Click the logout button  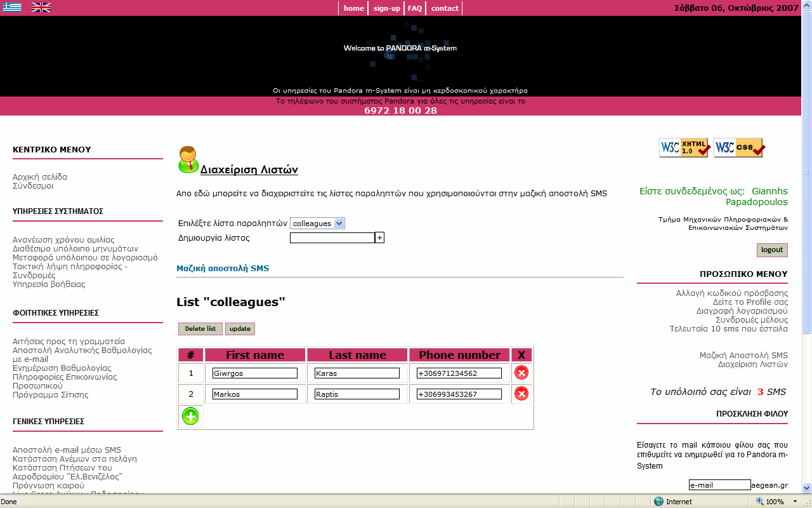pos(772,250)
